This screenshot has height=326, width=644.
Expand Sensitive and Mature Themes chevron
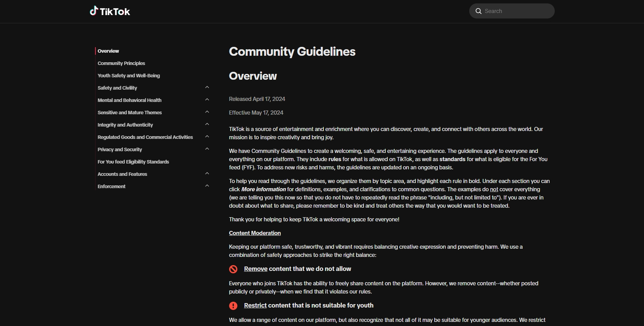(207, 112)
